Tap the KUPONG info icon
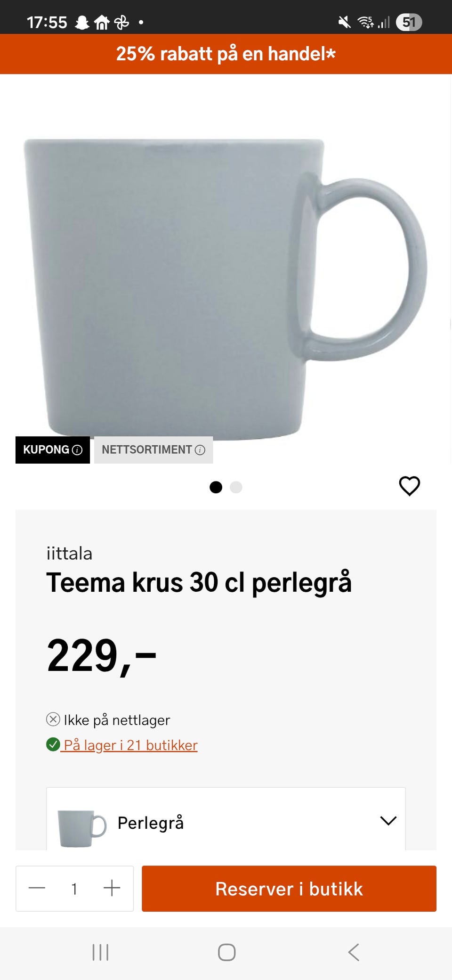This screenshot has width=452, height=980. tap(77, 450)
